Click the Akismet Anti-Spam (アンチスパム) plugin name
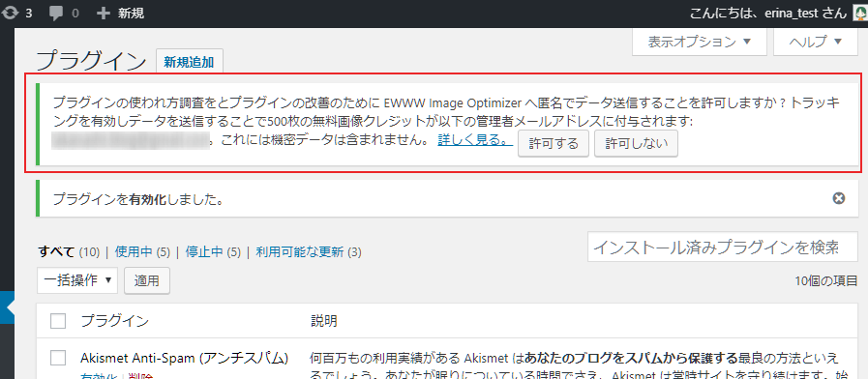 click(184, 358)
